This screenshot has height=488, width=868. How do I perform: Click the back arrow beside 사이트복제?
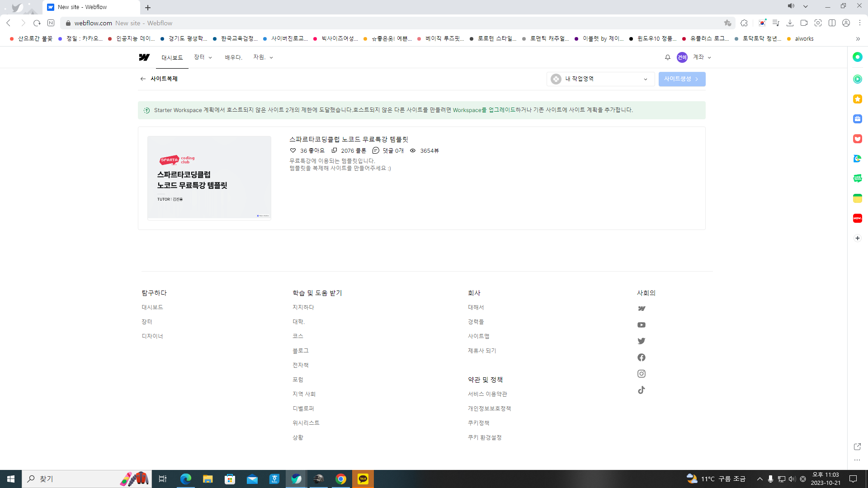point(143,79)
